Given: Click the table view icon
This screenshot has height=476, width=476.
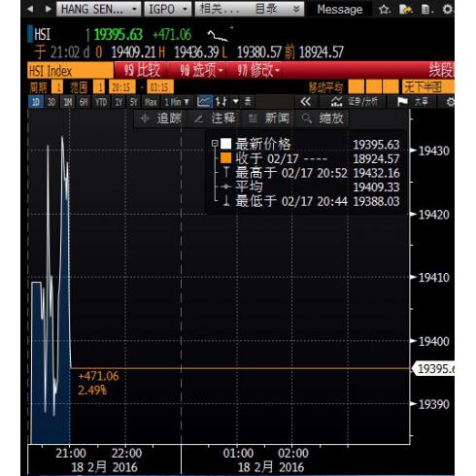Looking at the screenshot, I should [248, 102].
